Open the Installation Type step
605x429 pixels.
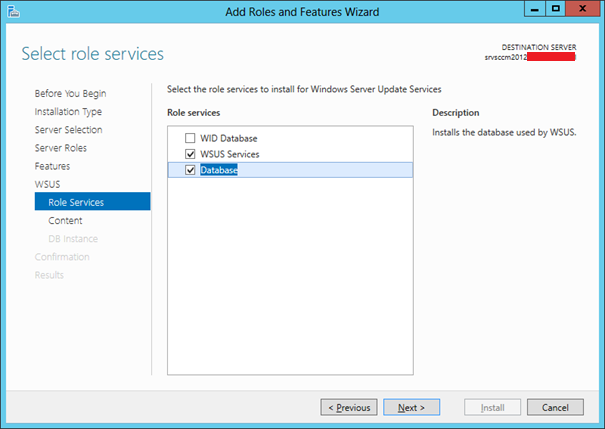click(68, 111)
